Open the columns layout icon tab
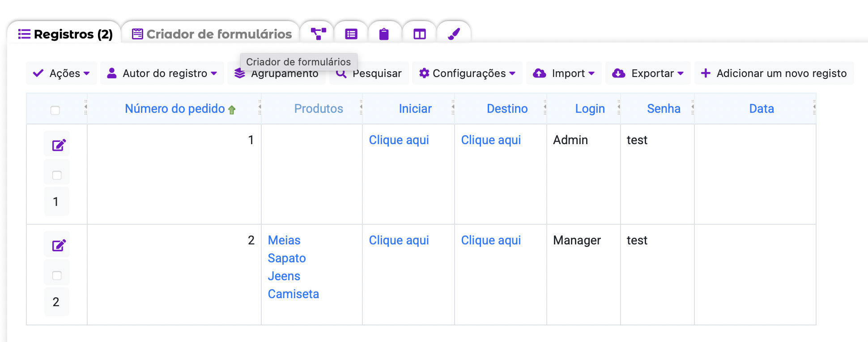This screenshot has height=342, width=868. tap(420, 34)
